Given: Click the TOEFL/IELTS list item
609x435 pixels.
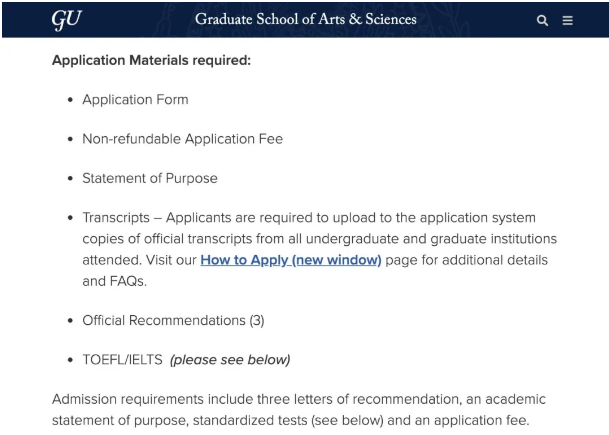Looking at the screenshot, I should (x=122, y=360).
